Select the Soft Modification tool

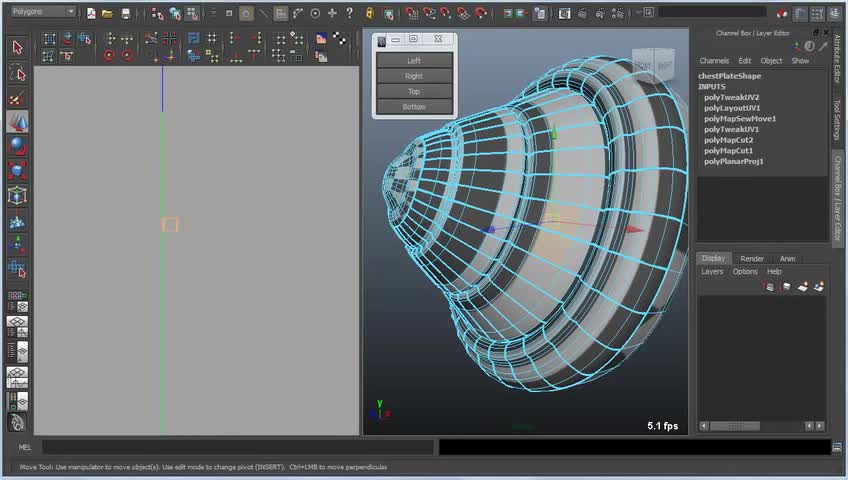pyautogui.click(x=17, y=221)
